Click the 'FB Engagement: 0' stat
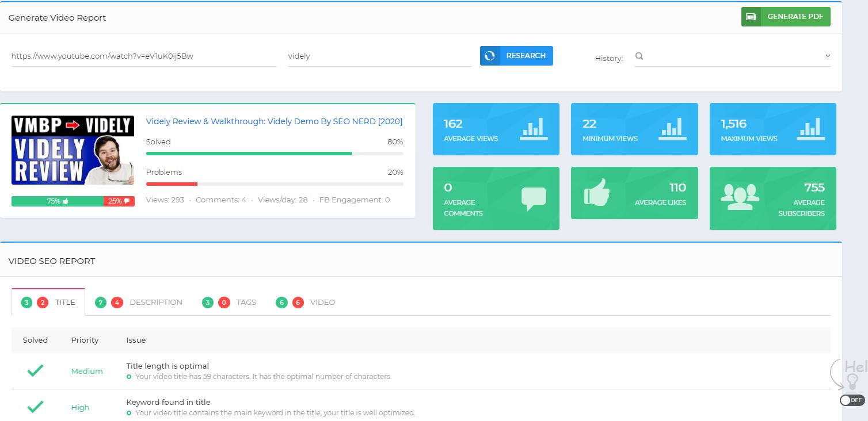Image resolution: width=868 pixels, height=421 pixels. pyautogui.click(x=355, y=200)
